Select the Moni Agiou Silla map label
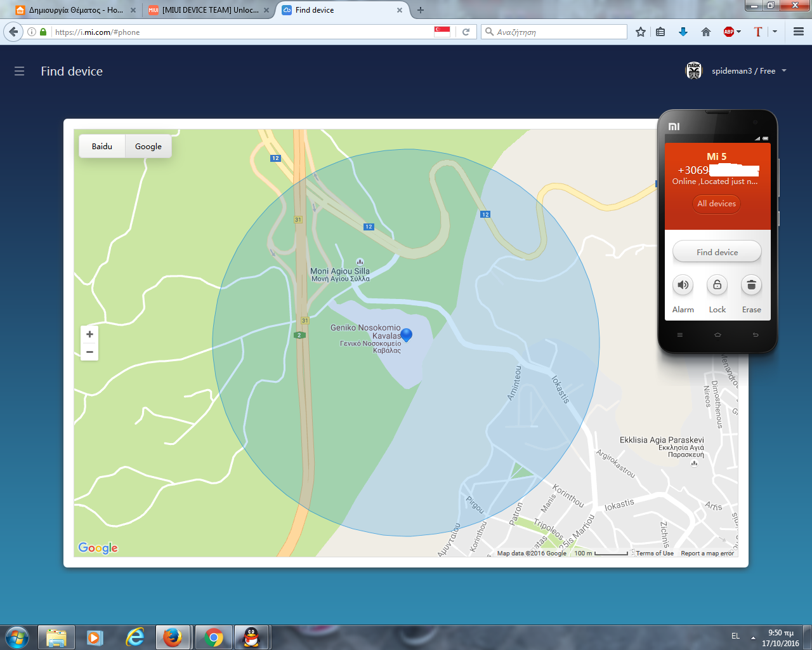Screen dimensions: 812x650 click(340, 274)
